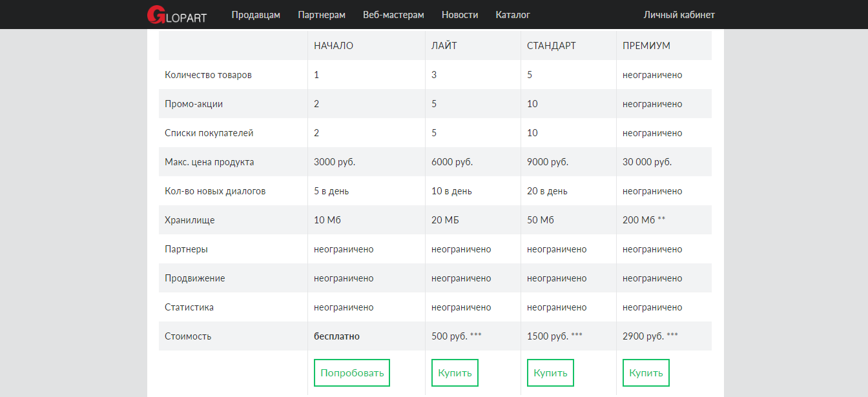Select the ПРЕМИУМ column header

point(646,46)
